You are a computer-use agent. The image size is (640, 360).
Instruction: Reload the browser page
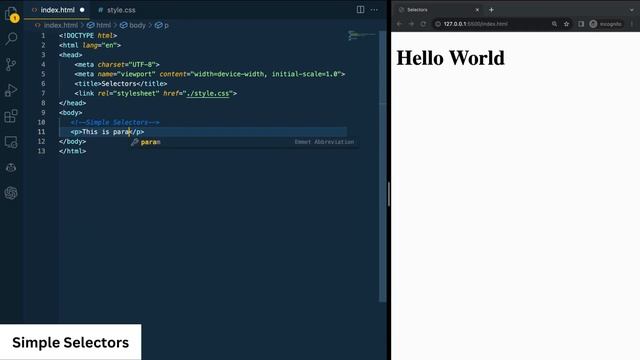(423, 24)
